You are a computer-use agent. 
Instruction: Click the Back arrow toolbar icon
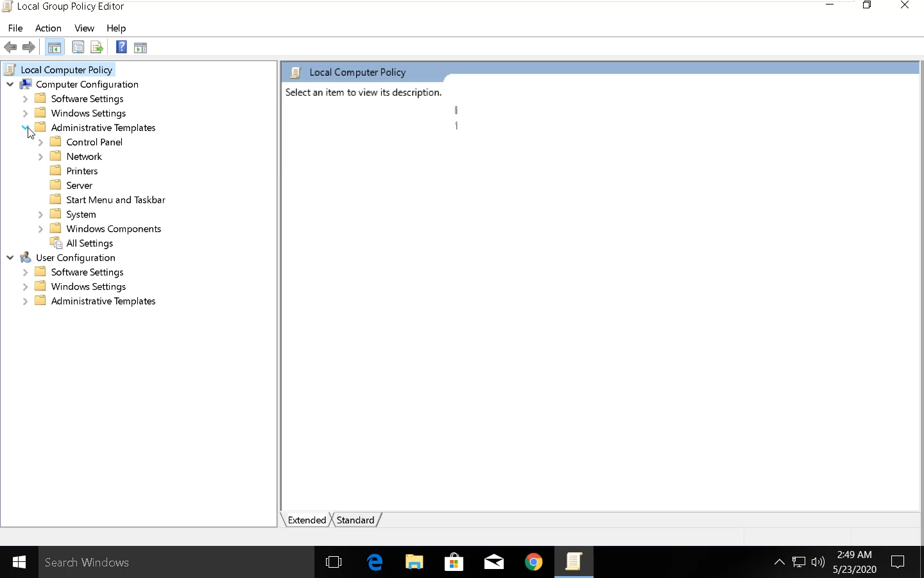pyautogui.click(x=10, y=47)
